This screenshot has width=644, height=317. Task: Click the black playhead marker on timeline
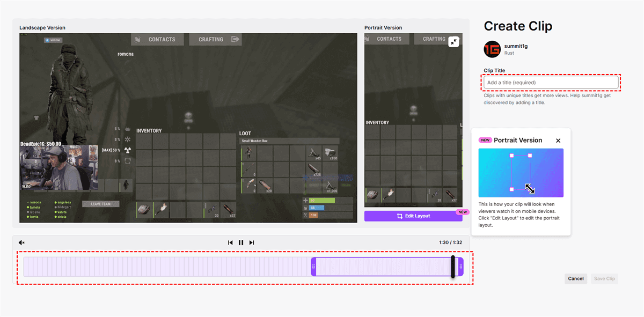click(x=453, y=267)
